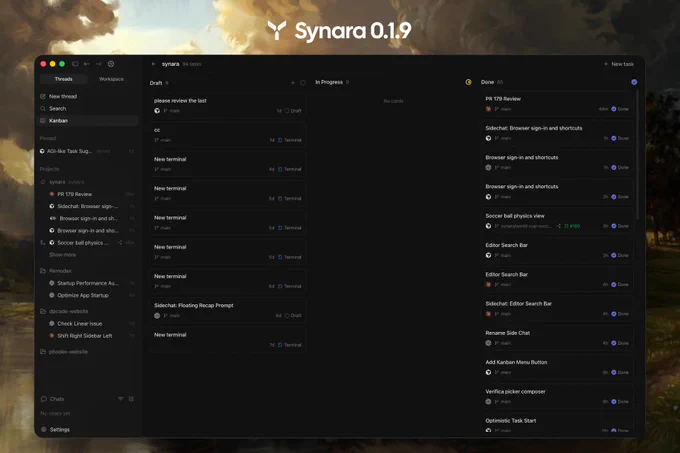Open PR 179 Review in sidebar threads
This screenshot has width=680, height=453.
[x=91, y=194]
